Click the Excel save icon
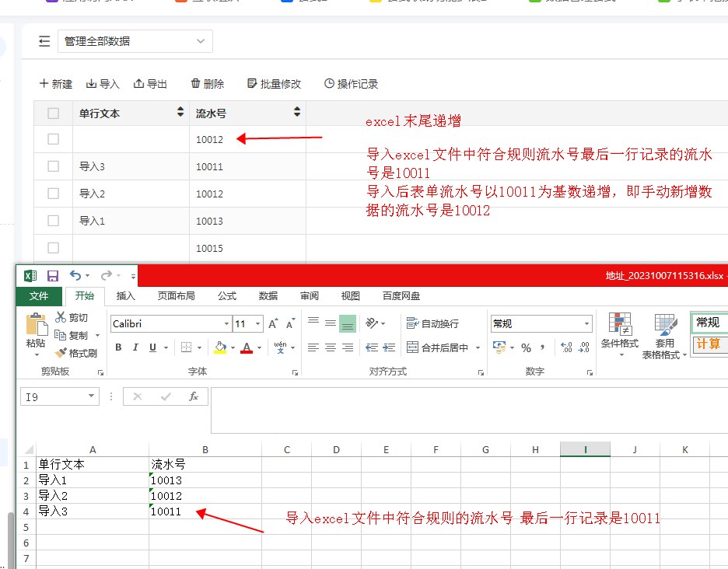The height and width of the screenshot is (569, 728). (53, 276)
